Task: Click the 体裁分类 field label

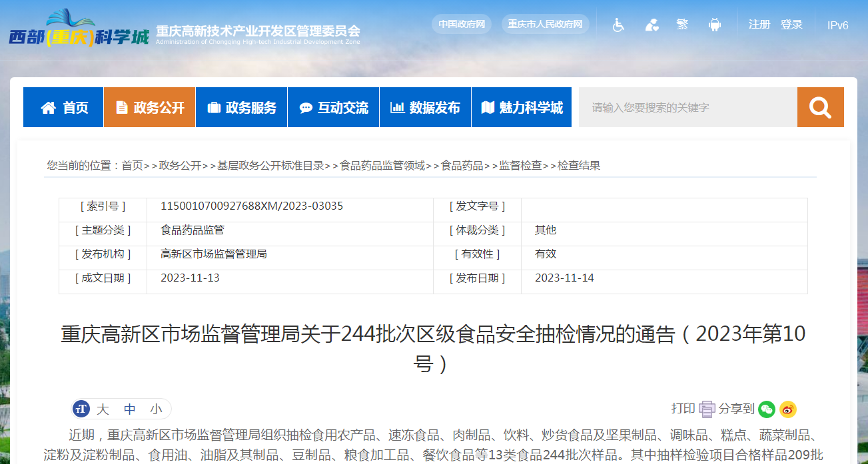Action: click(x=477, y=230)
